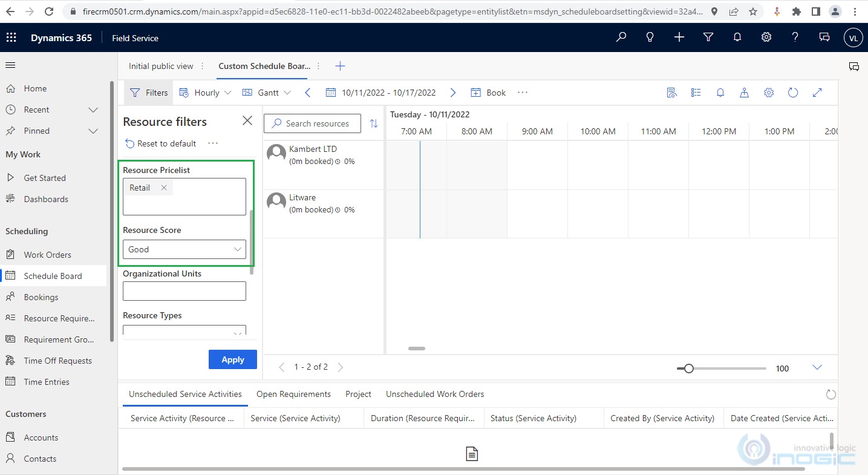
Task: Close the Resource filters panel
Action: click(247, 121)
